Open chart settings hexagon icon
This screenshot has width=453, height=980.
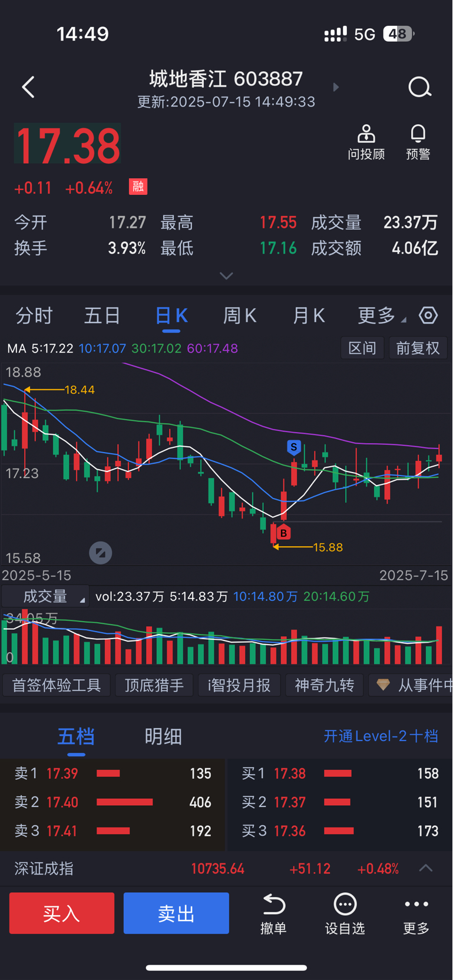(x=428, y=315)
